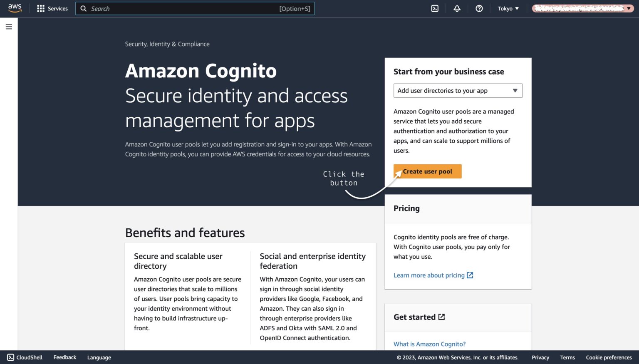Follow the What is Amazon Cognito link

(x=429, y=344)
